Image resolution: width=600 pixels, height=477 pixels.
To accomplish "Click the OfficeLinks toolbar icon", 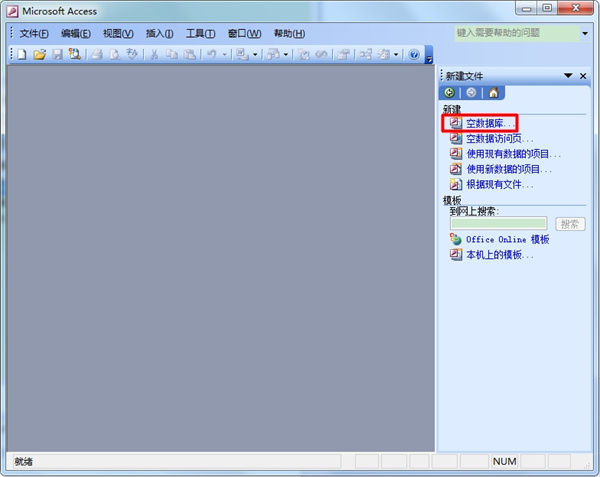I will pos(242,55).
